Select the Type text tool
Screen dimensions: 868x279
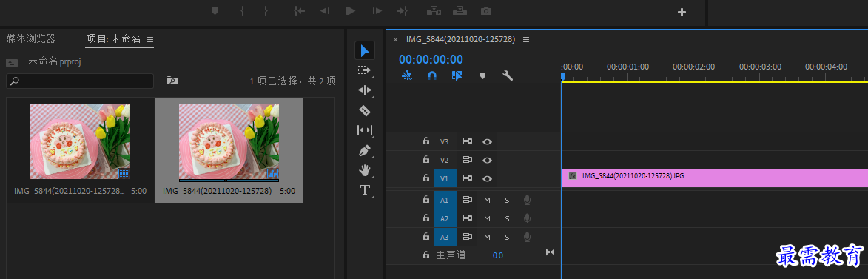tap(364, 190)
